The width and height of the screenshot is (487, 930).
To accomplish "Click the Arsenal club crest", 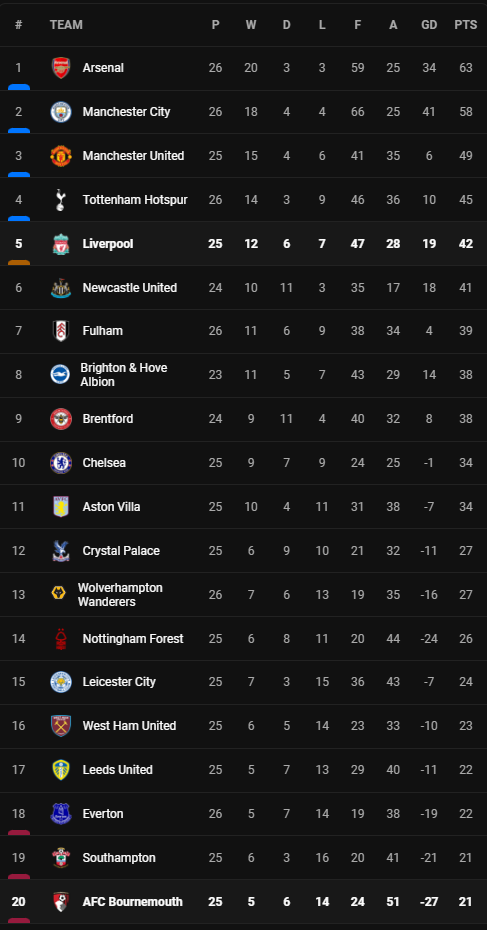I will [61, 68].
